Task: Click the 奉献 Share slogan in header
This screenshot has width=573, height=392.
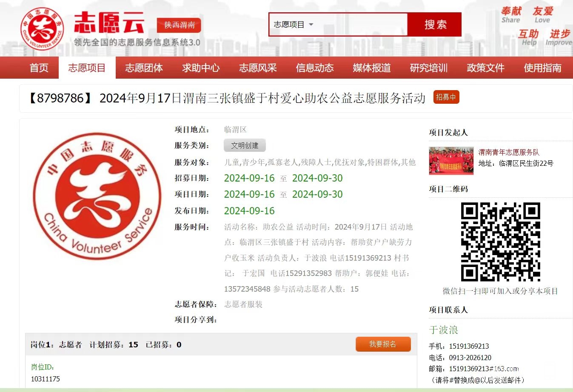Action: pos(511,14)
